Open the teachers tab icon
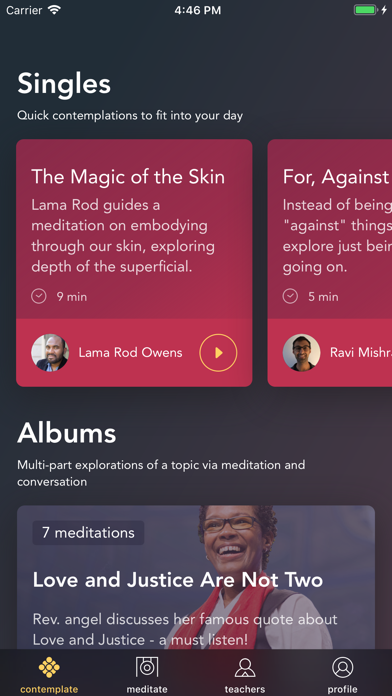Image resolution: width=392 pixels, height=696 pixels. click(x=245, y=668)
